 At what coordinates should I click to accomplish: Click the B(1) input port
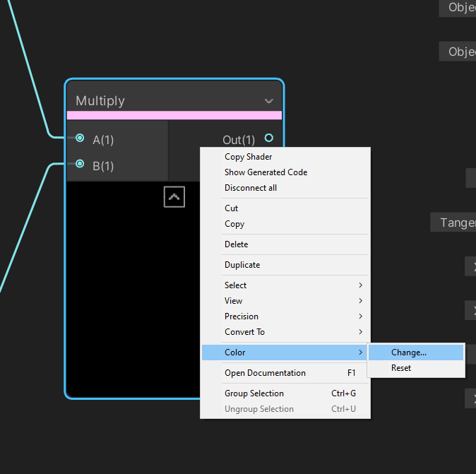(80, 165)
